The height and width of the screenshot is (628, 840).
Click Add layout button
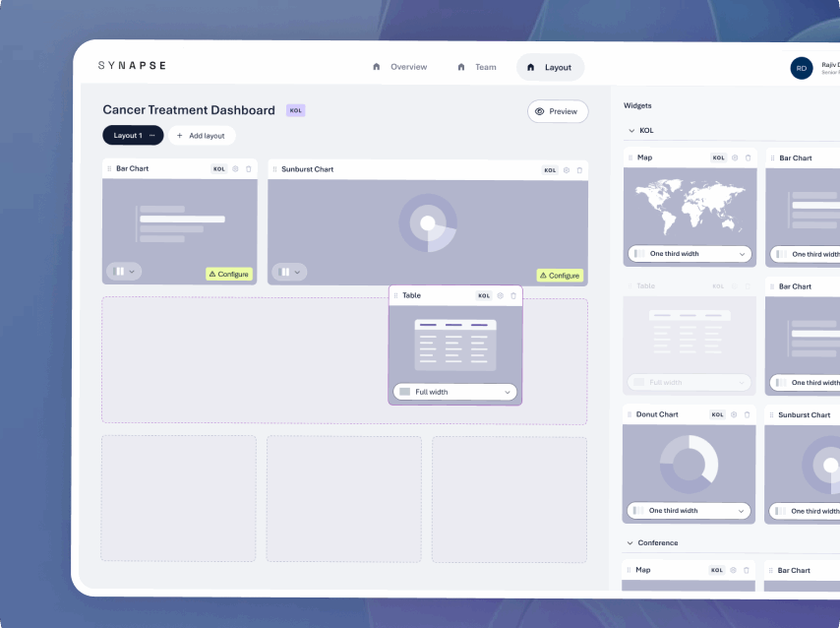[201, 136]
